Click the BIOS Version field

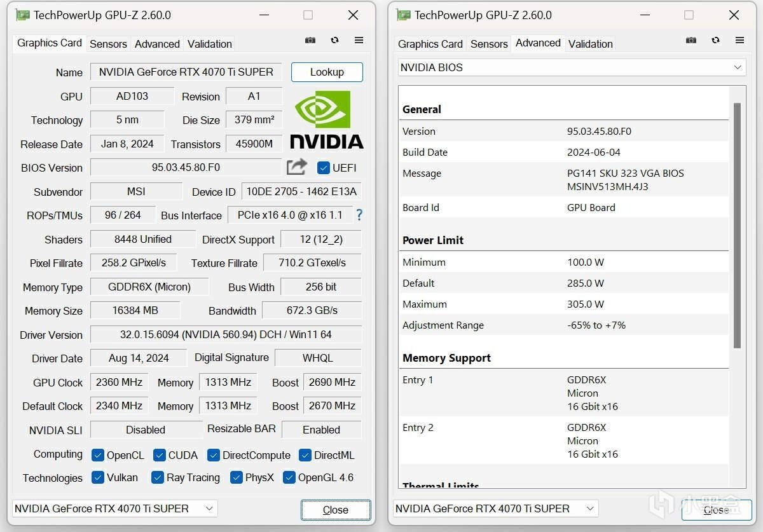pos(186,167)
